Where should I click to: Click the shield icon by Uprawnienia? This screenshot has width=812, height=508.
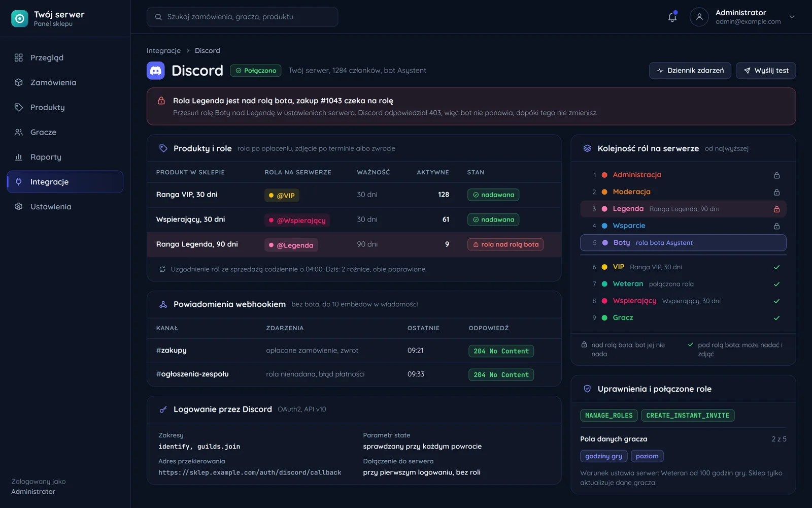587,389
